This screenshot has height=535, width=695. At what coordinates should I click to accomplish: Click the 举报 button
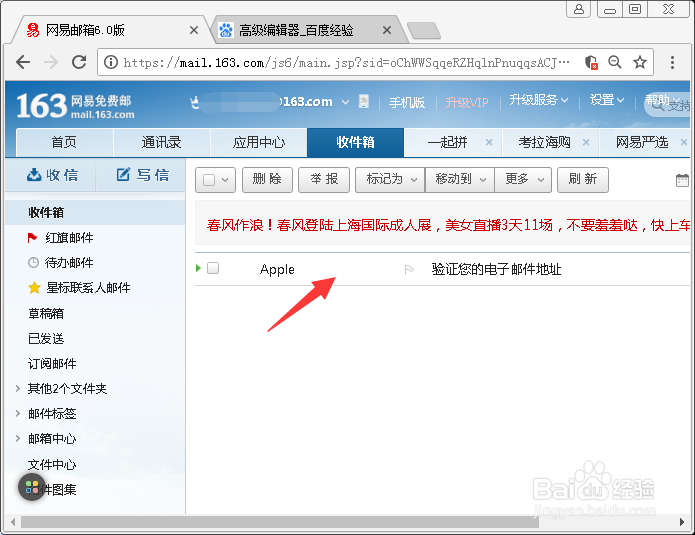tap(324, 180)
